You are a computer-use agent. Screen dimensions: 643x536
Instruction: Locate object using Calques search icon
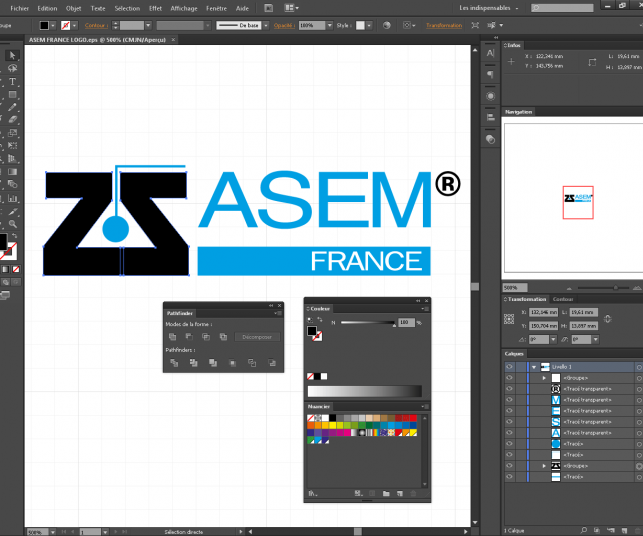(584, 530)
